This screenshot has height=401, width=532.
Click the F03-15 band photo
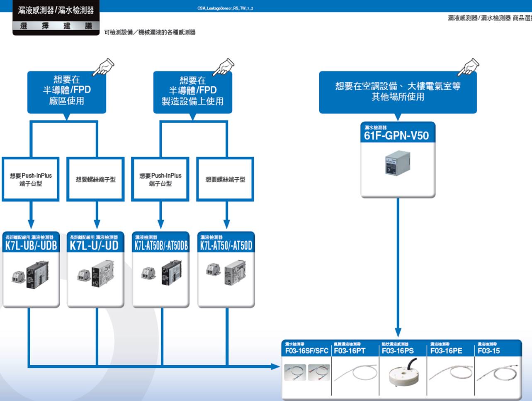497,372
